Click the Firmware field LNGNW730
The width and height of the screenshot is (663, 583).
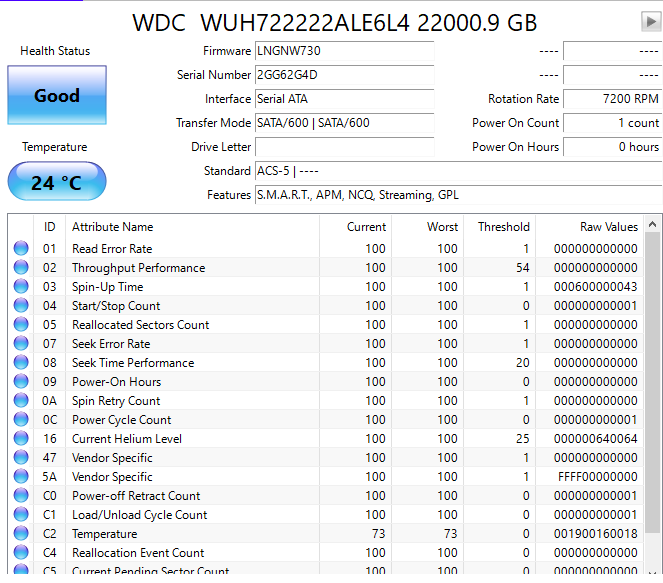[344, 51]
